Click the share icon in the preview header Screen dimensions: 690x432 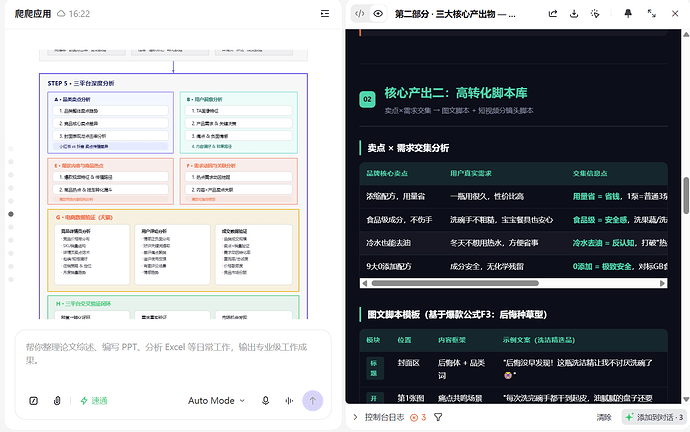tap(553, 14)
